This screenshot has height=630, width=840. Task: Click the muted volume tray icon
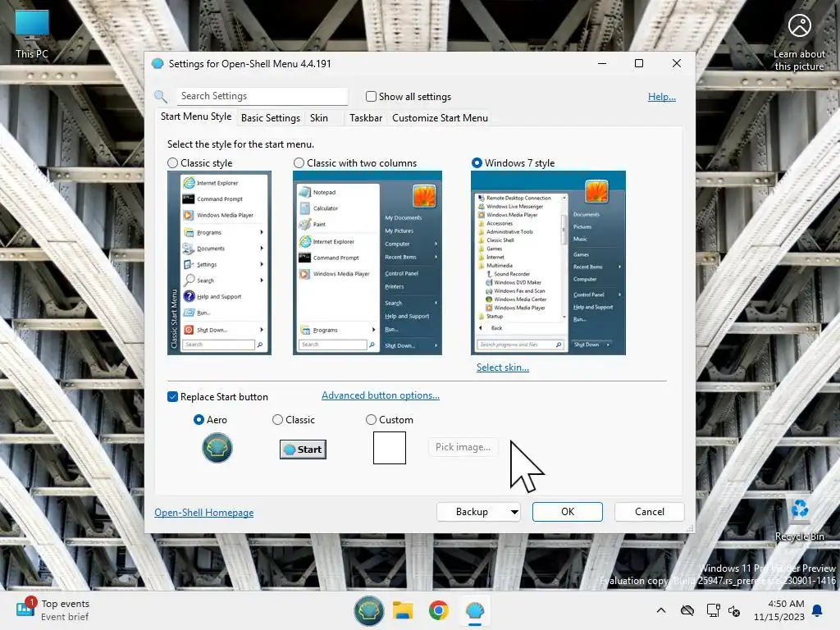click(x=734, y=610)
